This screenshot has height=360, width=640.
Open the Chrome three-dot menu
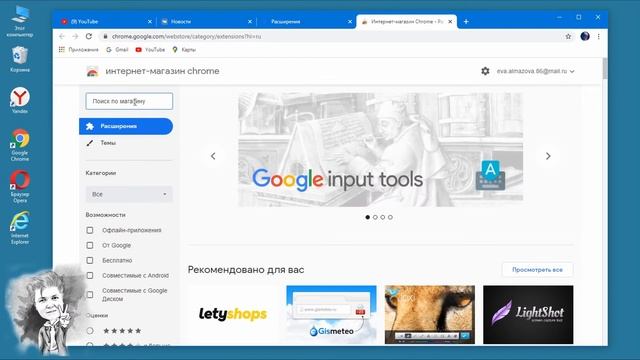coord(598,36)
